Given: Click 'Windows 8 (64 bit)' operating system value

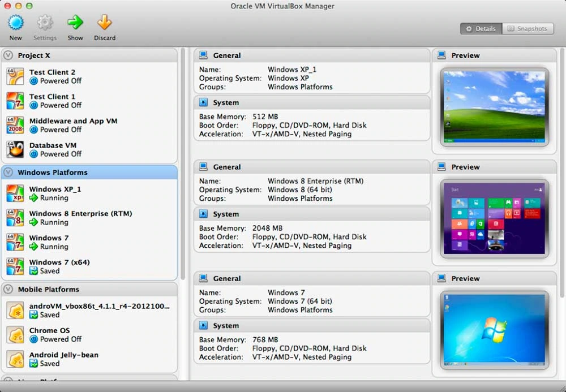Looking at the screenshot, I should pyautogui.click(x=300, y=189).
